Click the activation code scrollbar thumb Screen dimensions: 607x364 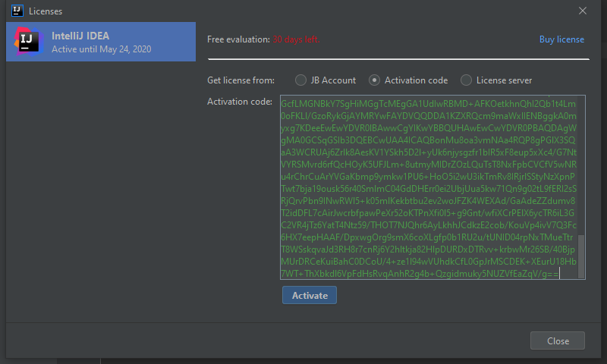click(x=582, y=255)
